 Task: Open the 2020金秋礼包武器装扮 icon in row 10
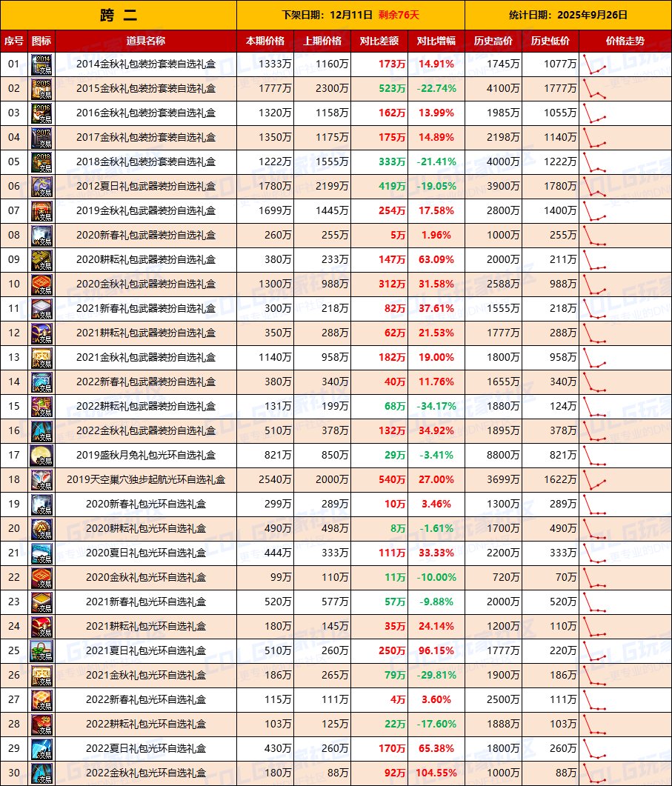41,284
